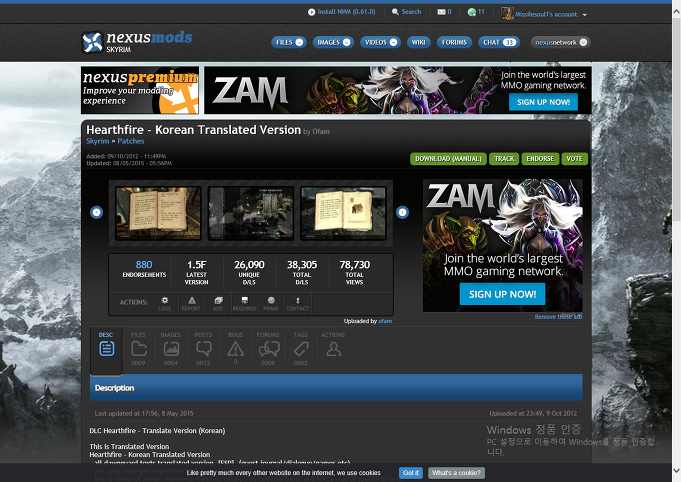Click Download (Manual) button

click(448, 159)
